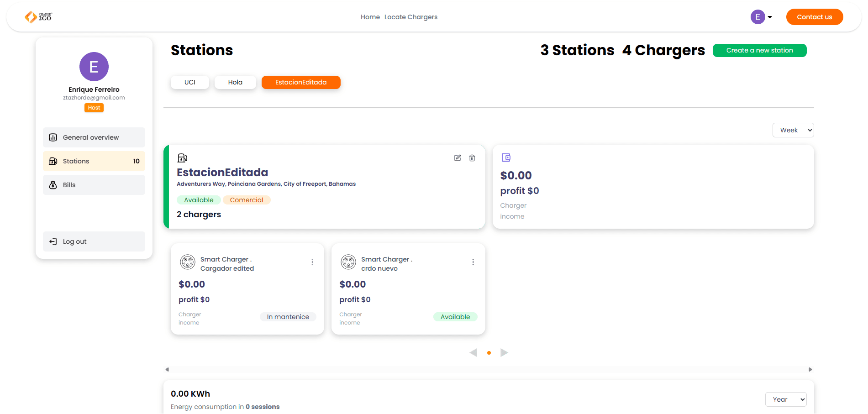Select the UCI station tab
The image size is (868, 414).
coord(189,82)
